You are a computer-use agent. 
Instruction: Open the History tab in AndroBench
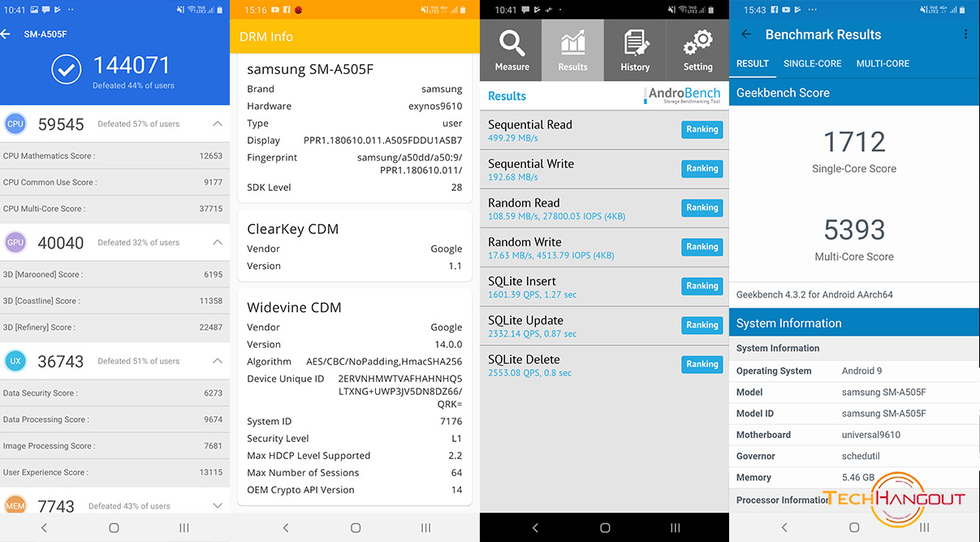(635, 50)
